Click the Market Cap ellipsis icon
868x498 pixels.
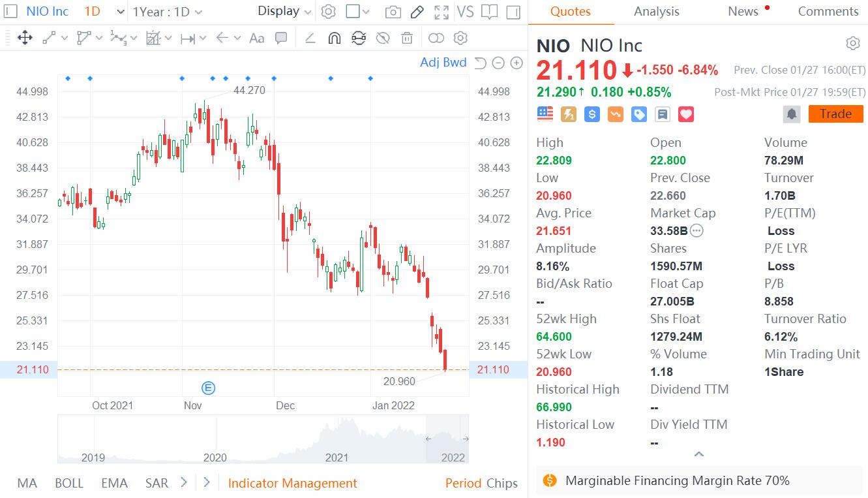(x=696, y=230)
